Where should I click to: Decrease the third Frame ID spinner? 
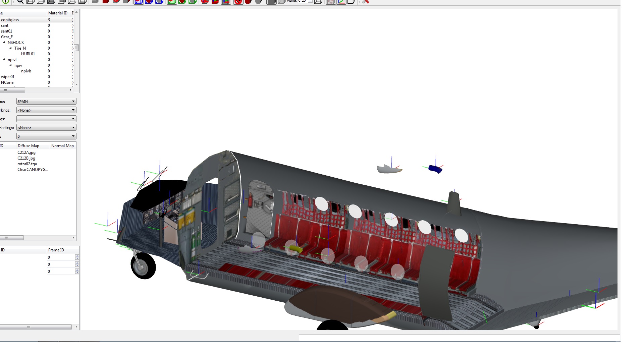[77, 273]
